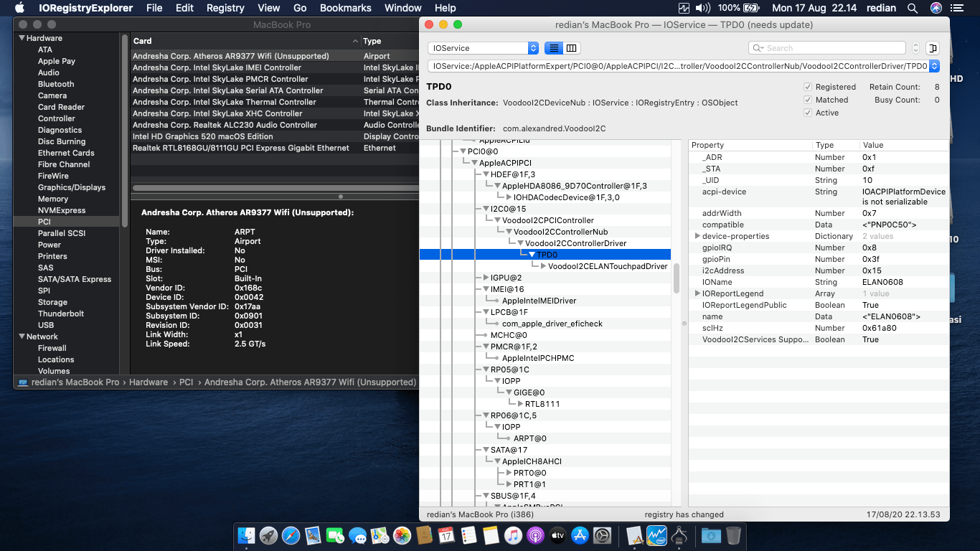
Task: Open the Registry menu
Action: pos(225,8)
